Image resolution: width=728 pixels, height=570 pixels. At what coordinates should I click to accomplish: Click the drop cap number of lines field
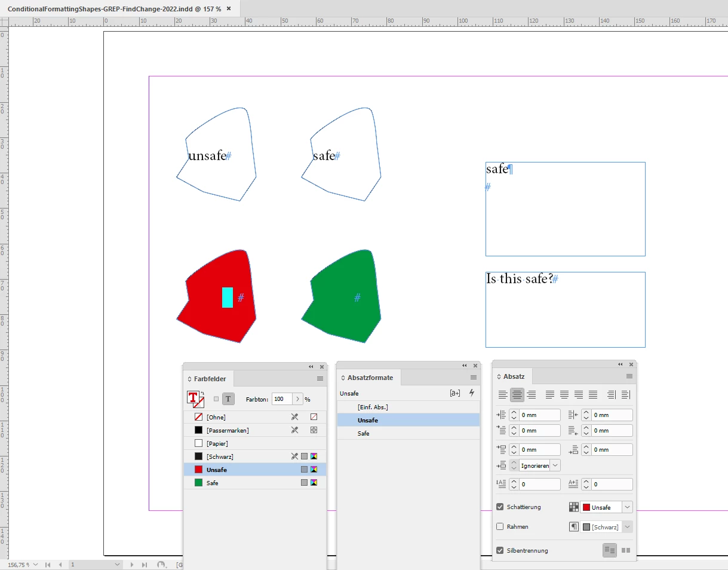coord(540,485)
